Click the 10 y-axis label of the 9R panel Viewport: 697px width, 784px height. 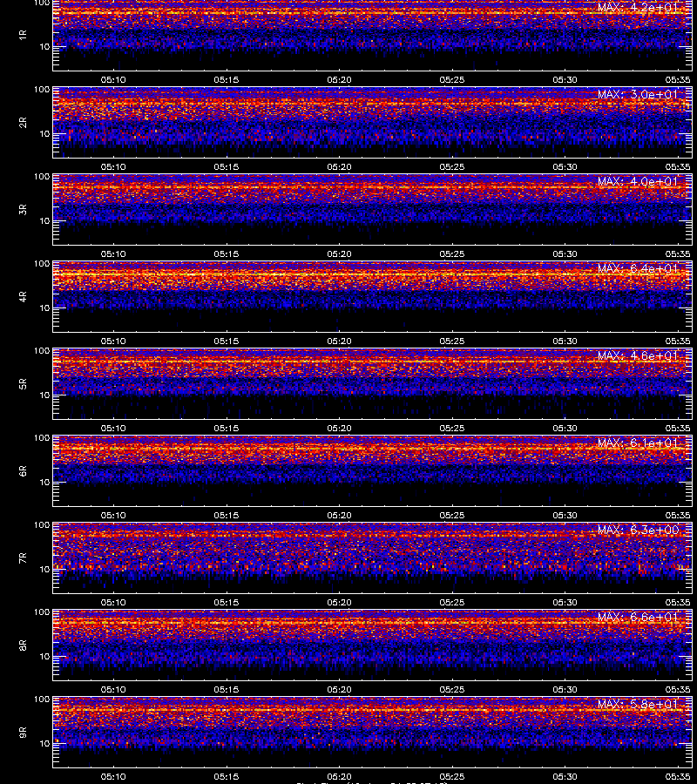coord(44,744)
